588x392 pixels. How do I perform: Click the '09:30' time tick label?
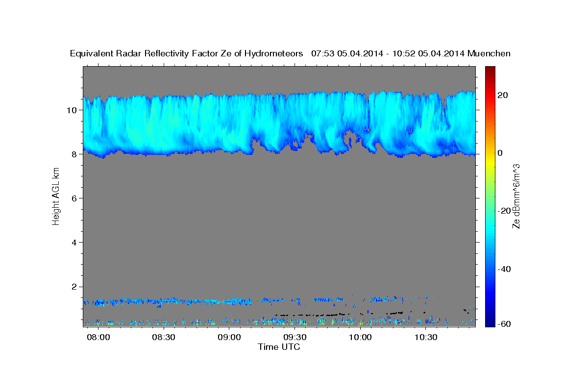295,338
